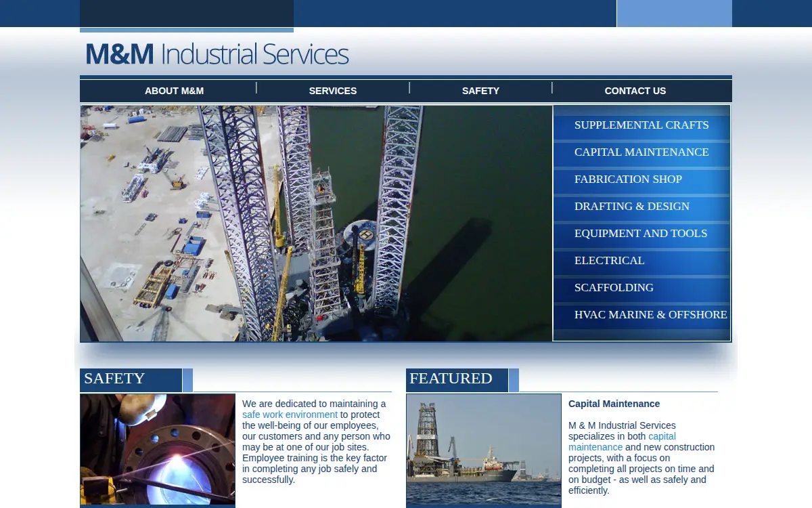This screenshot has width=812, height=508.
Task: Click the M&M Industrial Services logo
Action: [217, 54]
